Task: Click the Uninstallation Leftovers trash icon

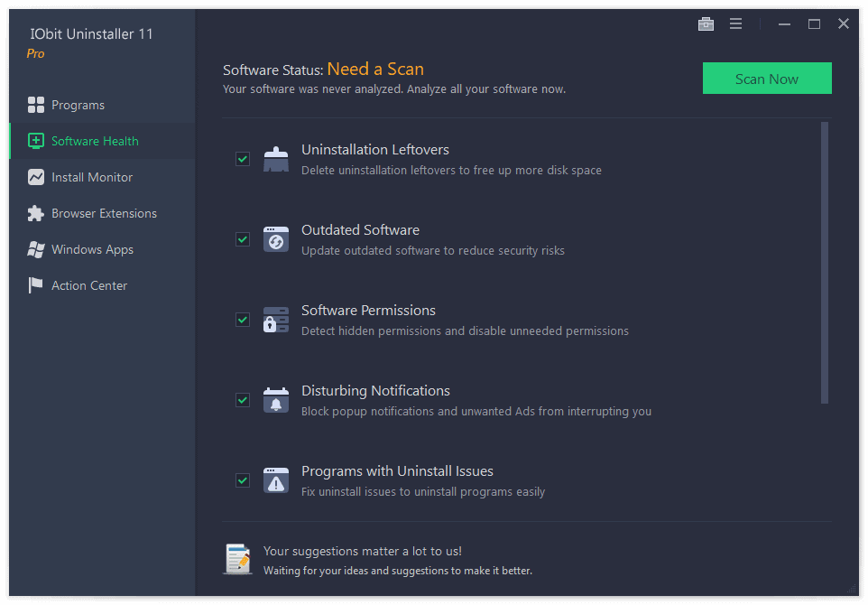Action: 275,158
